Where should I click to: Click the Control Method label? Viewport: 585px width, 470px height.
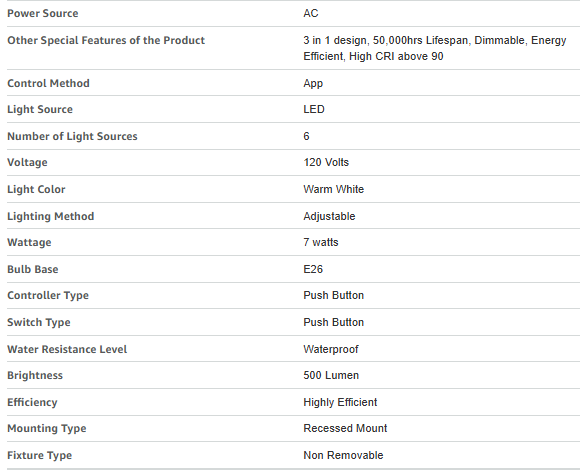[x=49, y=83]
